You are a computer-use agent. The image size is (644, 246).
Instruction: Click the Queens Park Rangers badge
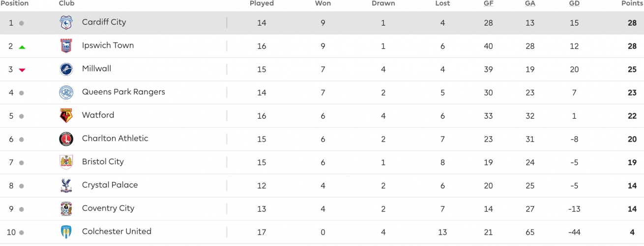click(x=66, y=92)
